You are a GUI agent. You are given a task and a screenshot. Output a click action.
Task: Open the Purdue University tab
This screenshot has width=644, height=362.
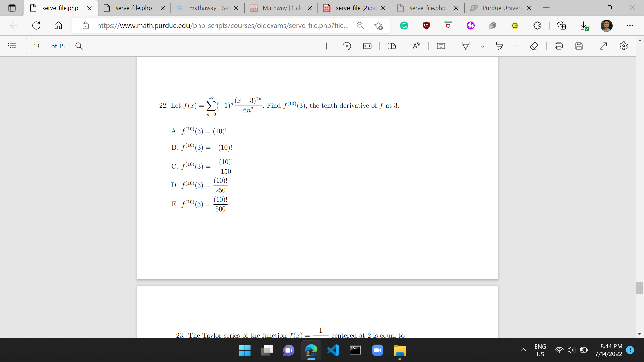tap(500, 8)
